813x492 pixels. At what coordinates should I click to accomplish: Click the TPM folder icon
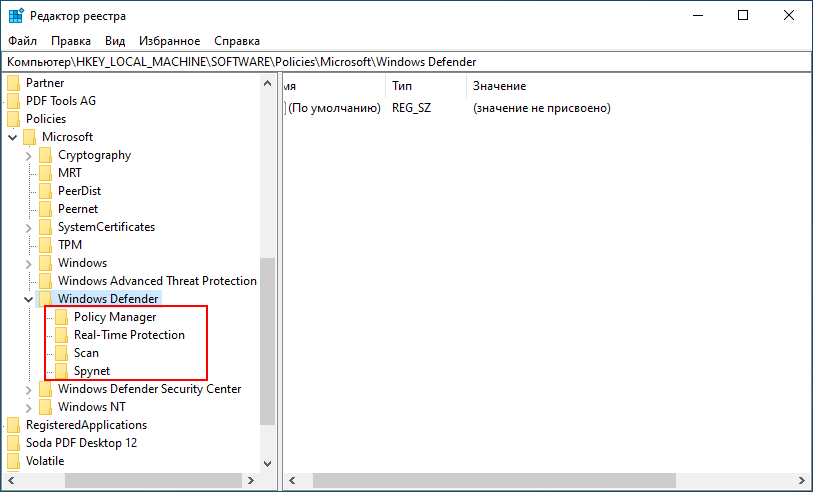[x=46, y=245]
